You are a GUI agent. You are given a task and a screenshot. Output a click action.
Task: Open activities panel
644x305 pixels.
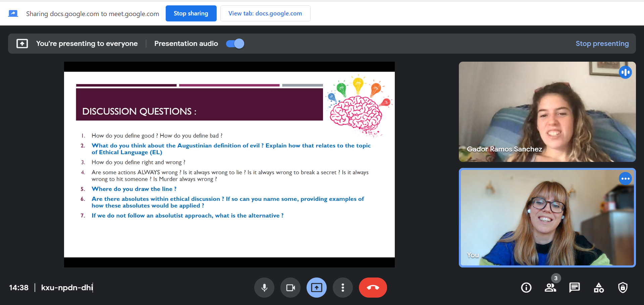(599, 288)
